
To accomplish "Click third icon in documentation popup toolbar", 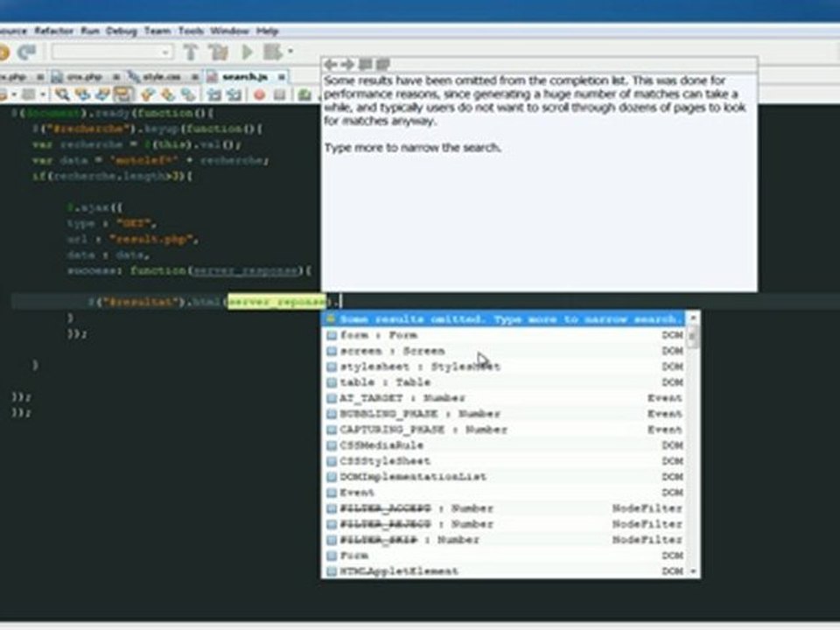I will (x=366, y=65).
